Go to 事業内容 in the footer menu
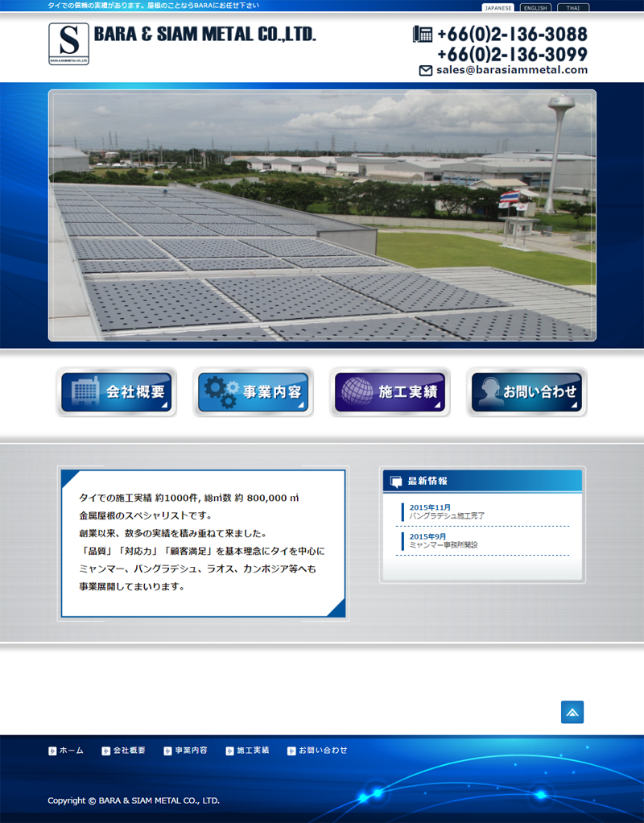Image resolution: width=644 pixels, height=823 pixels. (191, 751)
